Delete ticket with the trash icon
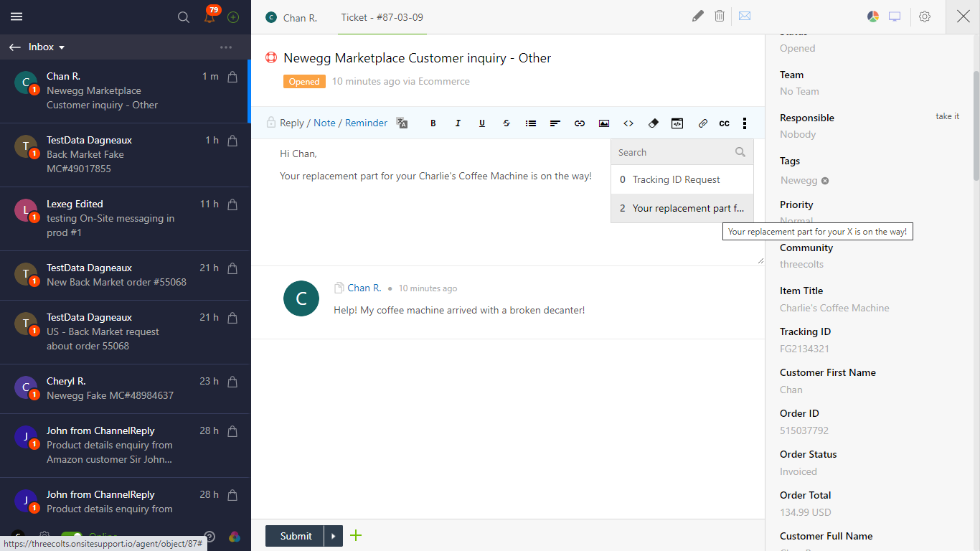 coord(720,16)
